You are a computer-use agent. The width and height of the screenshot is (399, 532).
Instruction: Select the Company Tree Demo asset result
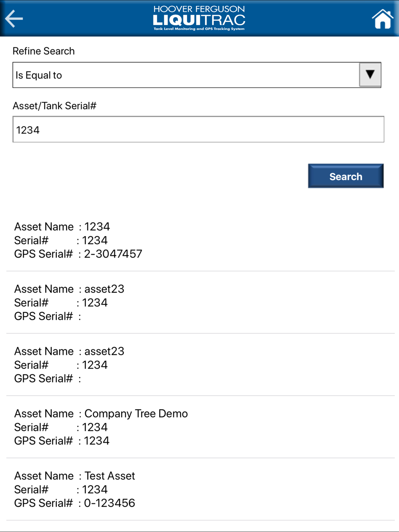(x=199, y=427)
